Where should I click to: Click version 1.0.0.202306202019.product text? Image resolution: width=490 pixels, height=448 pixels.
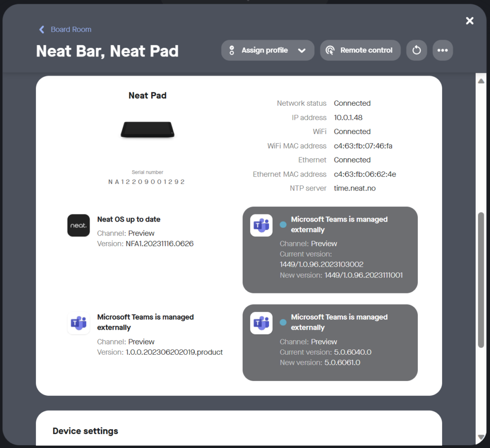point(174,352)
